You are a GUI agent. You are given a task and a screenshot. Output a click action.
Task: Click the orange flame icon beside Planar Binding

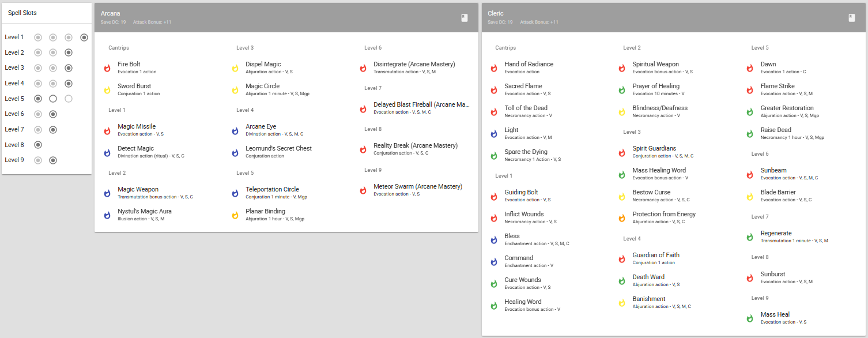click(x=235, y=215)
